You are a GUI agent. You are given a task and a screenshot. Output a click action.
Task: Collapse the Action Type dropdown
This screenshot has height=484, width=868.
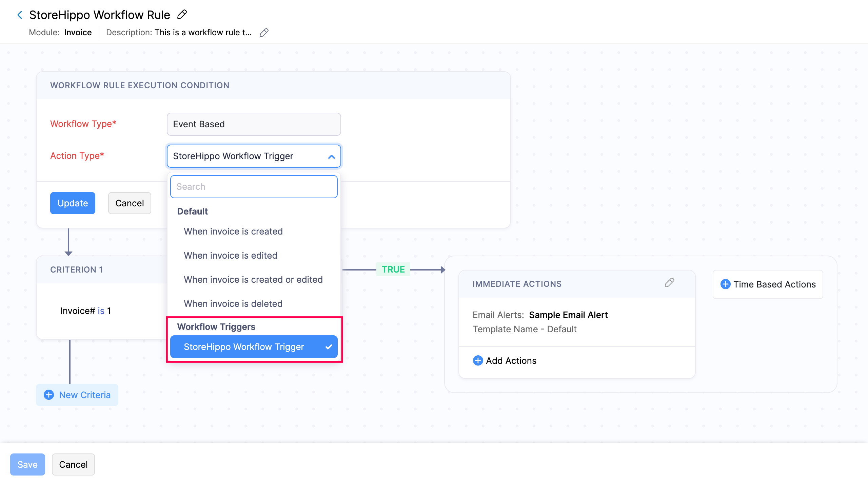pyautogui.click(x=331, y=156)
